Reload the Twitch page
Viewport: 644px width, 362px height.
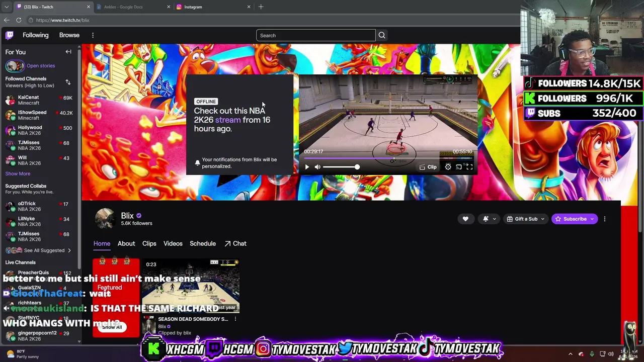(19, 20)
